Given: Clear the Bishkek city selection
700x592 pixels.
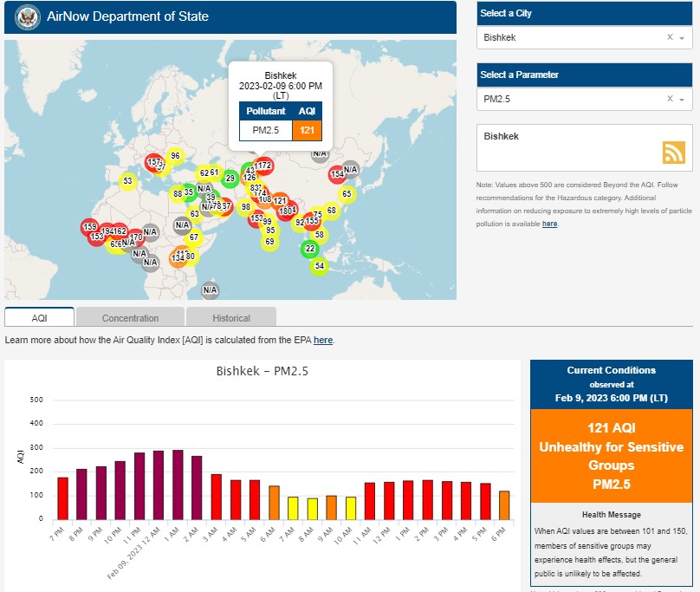Looking at the screenshot, I should pos(670,38).
